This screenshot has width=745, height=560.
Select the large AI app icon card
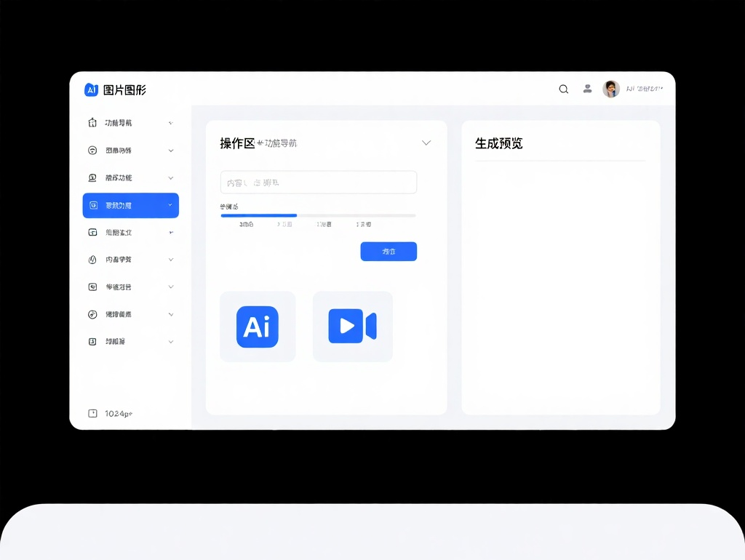(x=258, y=326)
